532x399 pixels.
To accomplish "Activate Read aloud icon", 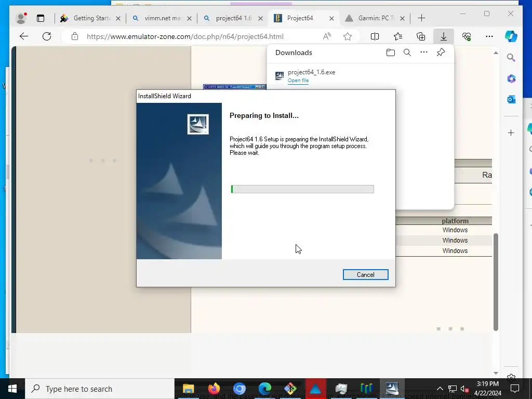I will click(x=327, y=36).
